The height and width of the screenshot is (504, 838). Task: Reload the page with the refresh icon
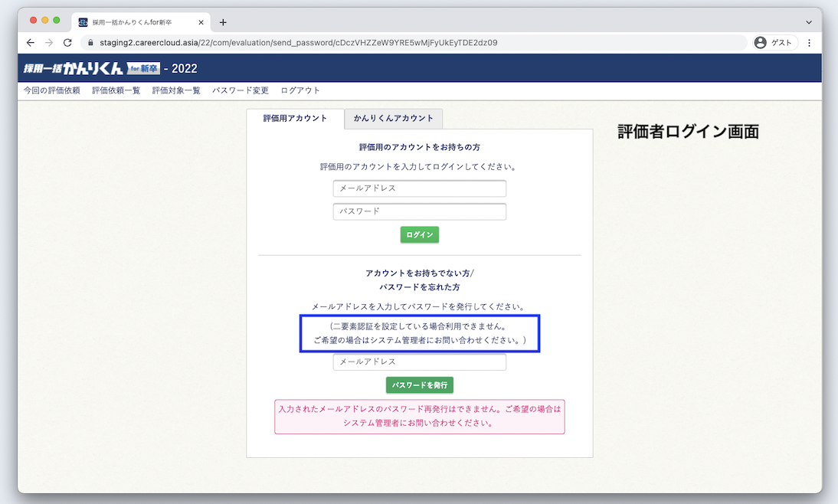(67, 43)
